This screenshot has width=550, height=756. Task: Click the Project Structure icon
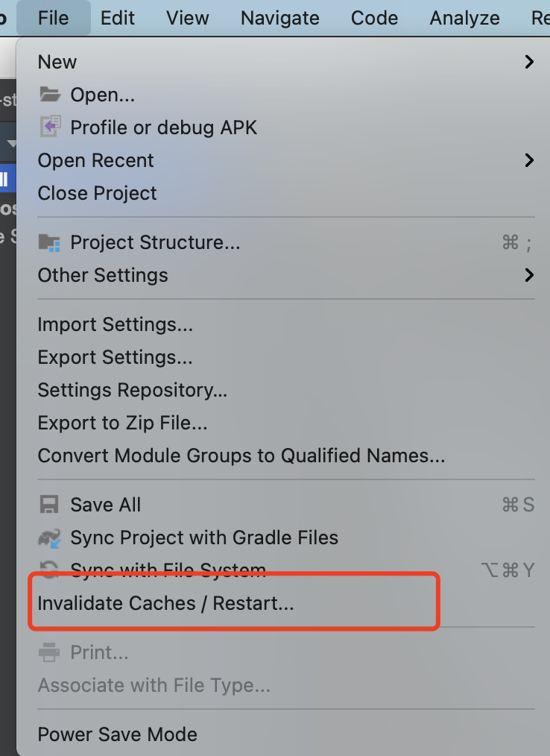49,242
